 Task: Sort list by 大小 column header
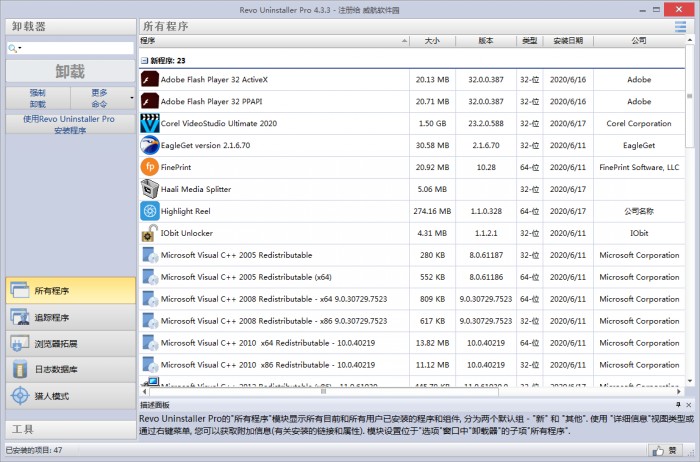(432, 42)
